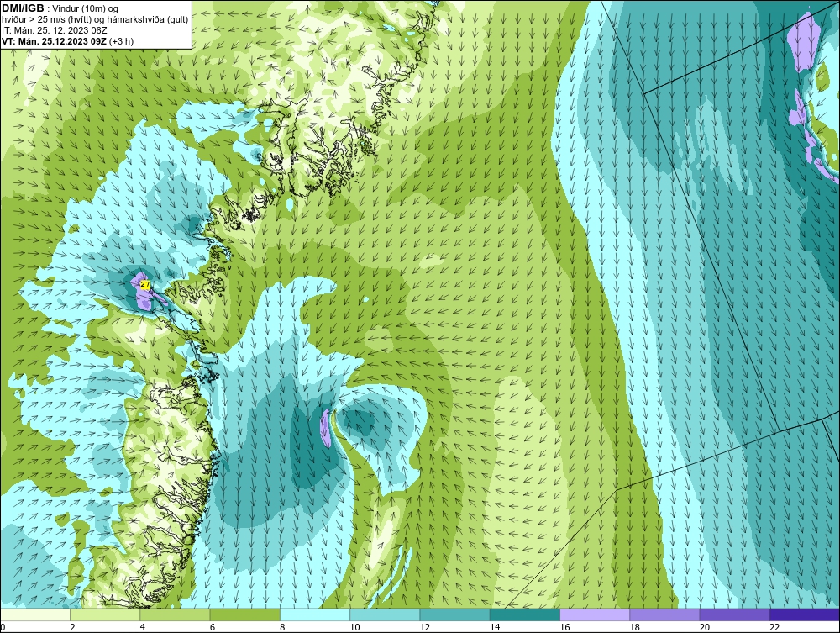Select the 12–14 m/s teal swatch
840x633 pixels.
[x=454, y=615]
